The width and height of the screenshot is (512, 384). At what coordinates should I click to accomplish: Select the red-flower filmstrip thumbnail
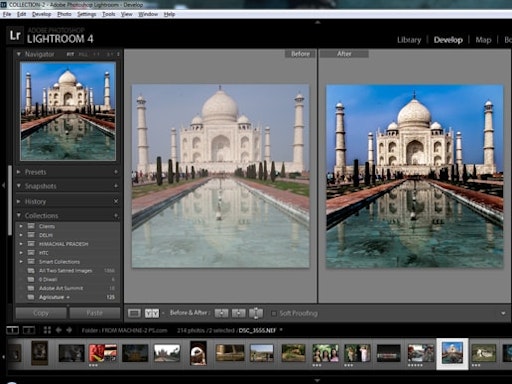(103, 353)
